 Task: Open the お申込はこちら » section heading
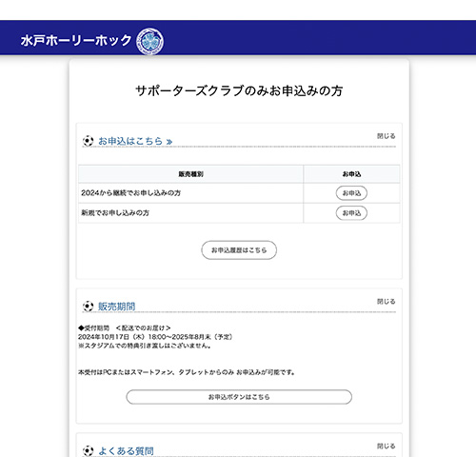click(135, 141)
